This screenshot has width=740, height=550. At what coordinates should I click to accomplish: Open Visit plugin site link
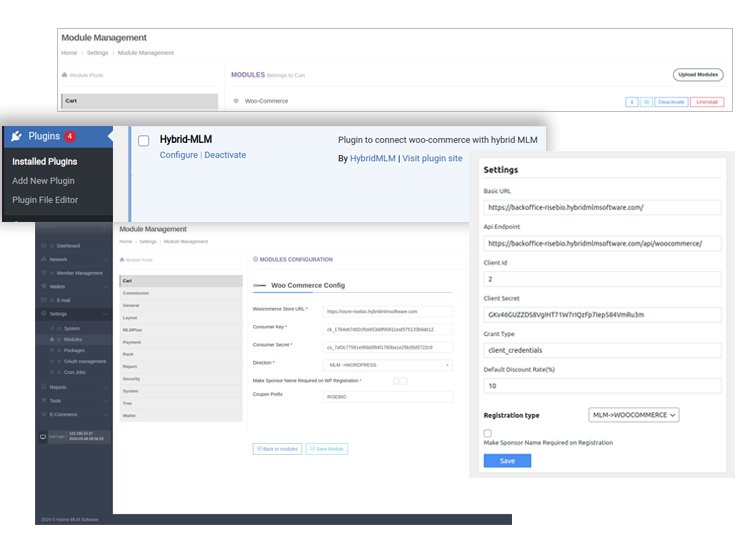432,158
